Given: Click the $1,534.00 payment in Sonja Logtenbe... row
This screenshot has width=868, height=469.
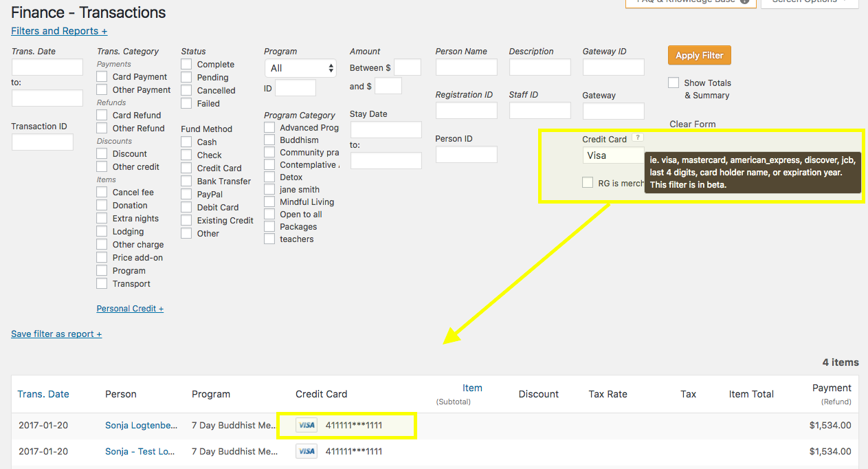Looking at the screenshot, I should (830, 426).
